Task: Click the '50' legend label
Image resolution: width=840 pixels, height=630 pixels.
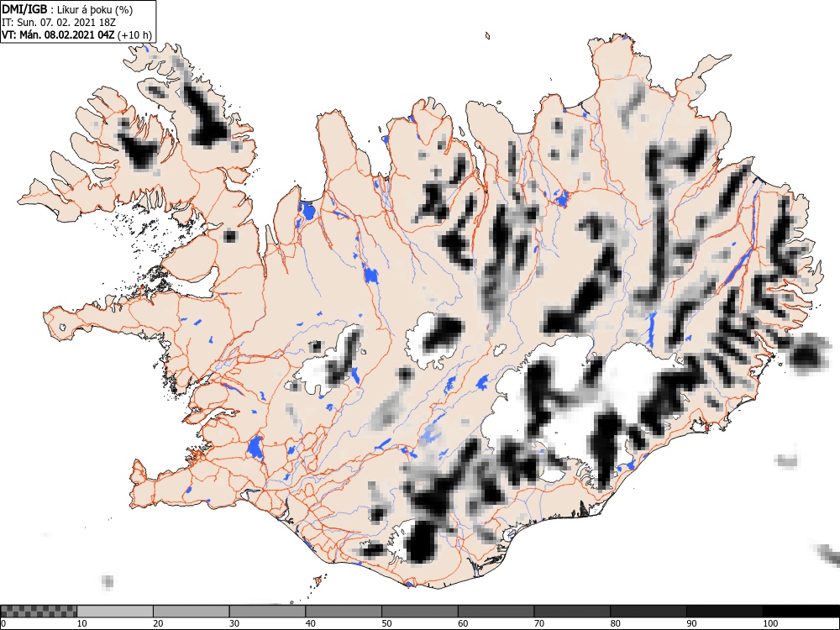Action: pos(386,623)
